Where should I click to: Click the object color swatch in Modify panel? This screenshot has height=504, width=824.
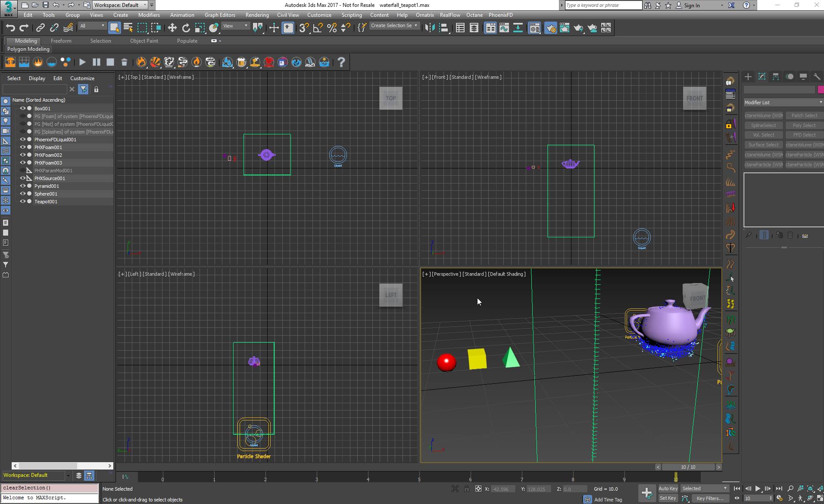coord(821,90)
